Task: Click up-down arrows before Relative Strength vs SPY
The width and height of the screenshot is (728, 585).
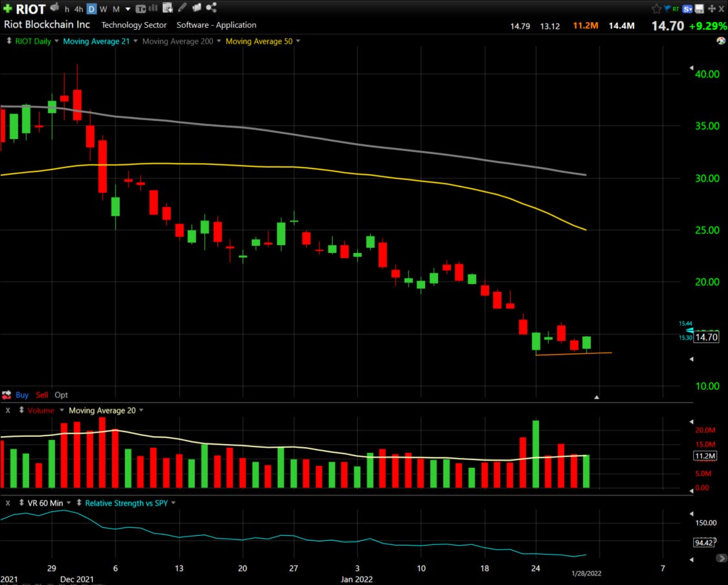Action: coord(79,503)
